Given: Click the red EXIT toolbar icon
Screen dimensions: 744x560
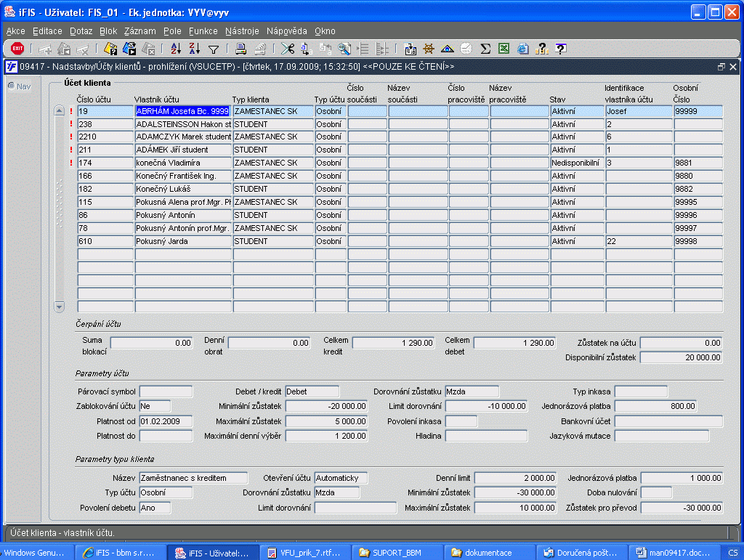Looking at the screenshot, I should pyautogui.click(x=17, y=49).
